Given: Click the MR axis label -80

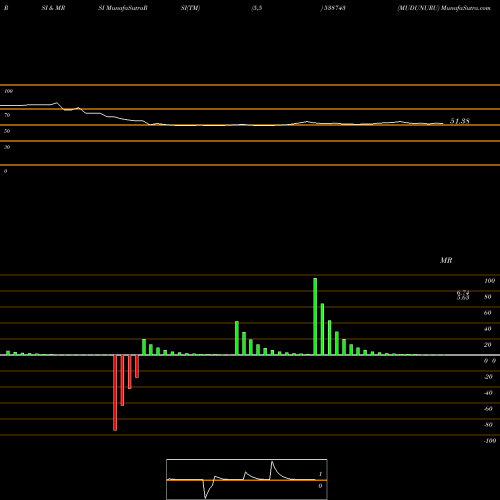Looking at the screenshot, I should 488,425.
